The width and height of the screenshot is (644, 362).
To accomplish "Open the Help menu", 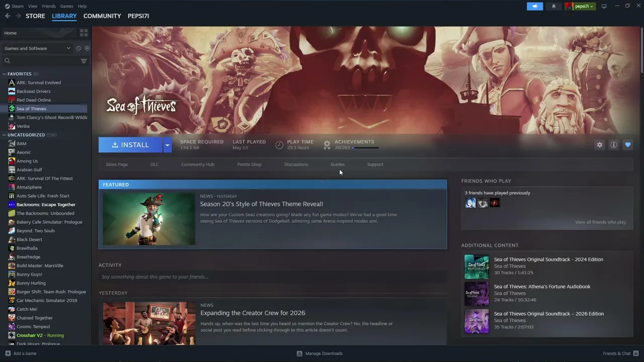I will [x=82, y=6].
